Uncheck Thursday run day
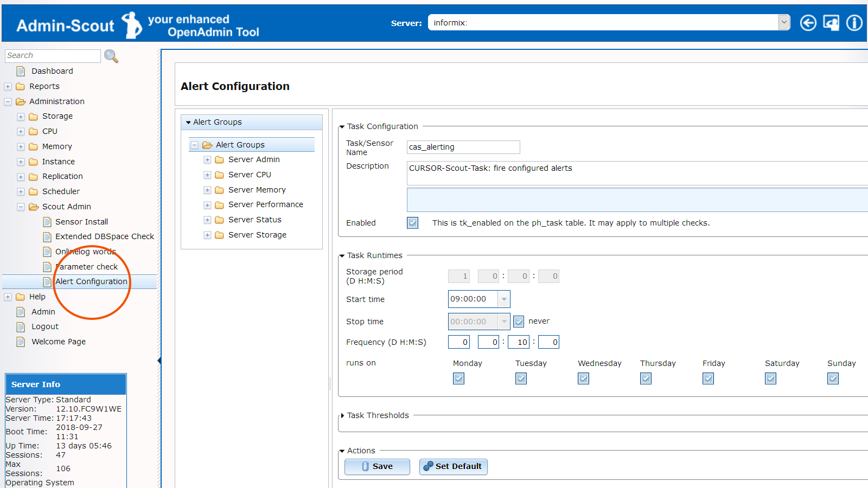868x488 pixels. (646, 378)
